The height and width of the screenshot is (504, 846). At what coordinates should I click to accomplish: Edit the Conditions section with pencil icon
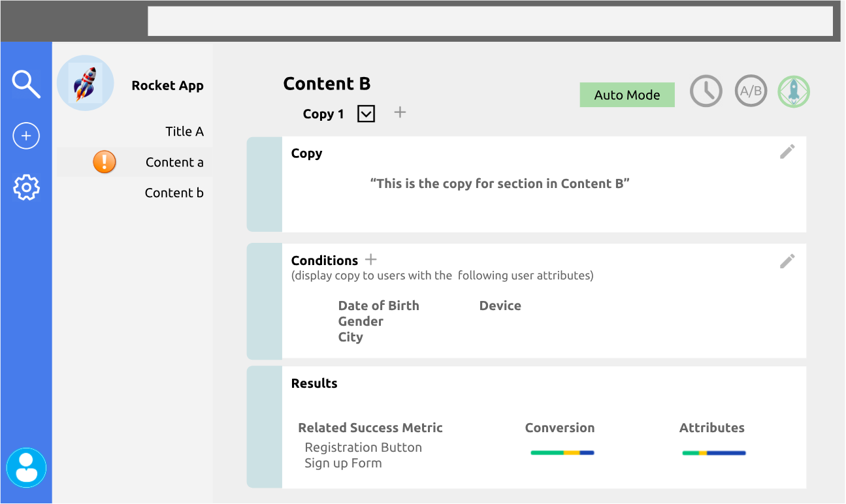(x=787, y=261)
